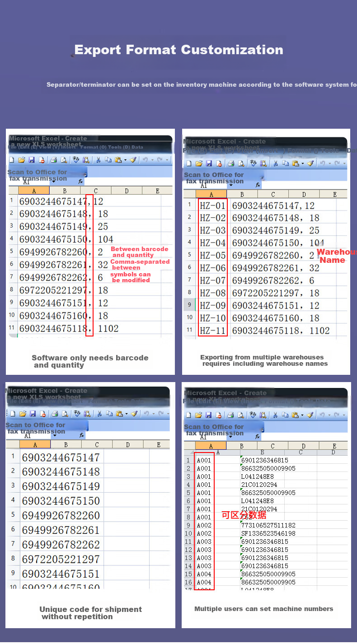Image resolution: width=357 pixels, height=644 pixels.
Task: Click fx insert function in HZ-01 warehouse sheet
Action: (x=258, y=185)
